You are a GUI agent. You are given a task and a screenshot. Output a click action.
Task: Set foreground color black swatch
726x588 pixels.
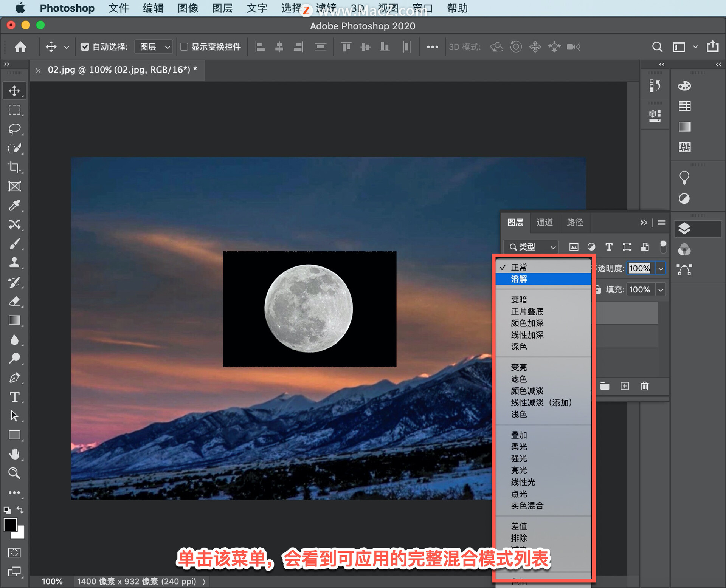[10, 525]
